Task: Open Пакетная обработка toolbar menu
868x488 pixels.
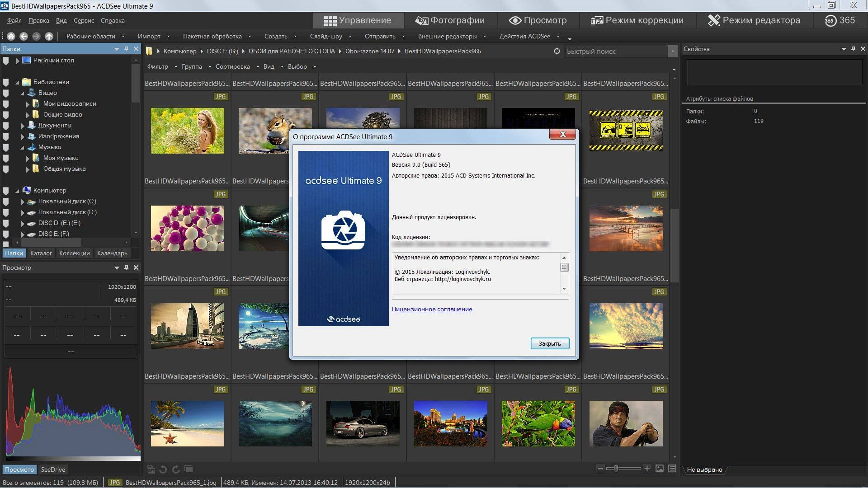Action: point(216,36)
